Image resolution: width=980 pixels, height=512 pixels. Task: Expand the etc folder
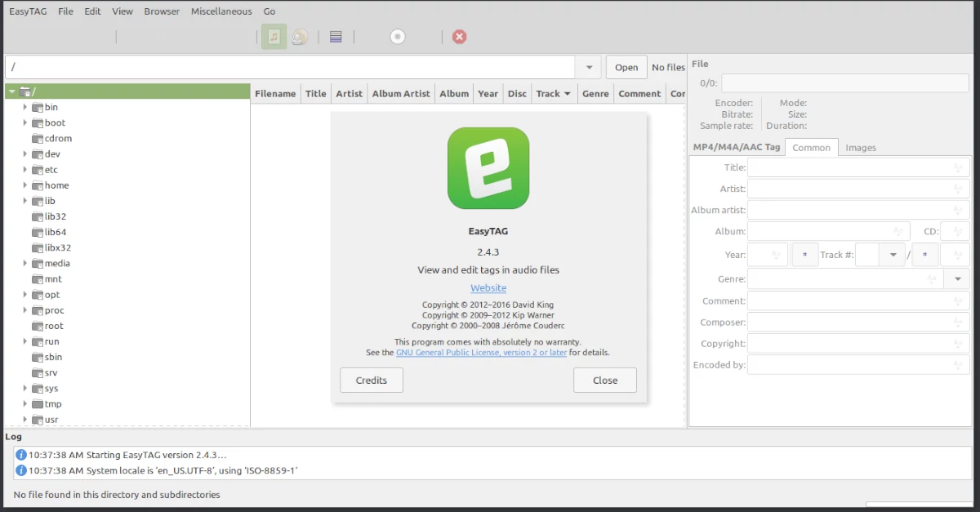(25, 170)
